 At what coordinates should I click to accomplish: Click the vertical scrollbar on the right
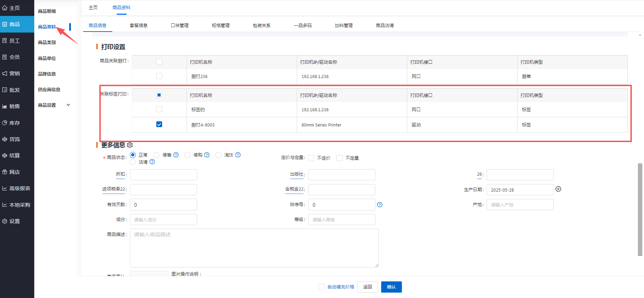coord(640,210)
